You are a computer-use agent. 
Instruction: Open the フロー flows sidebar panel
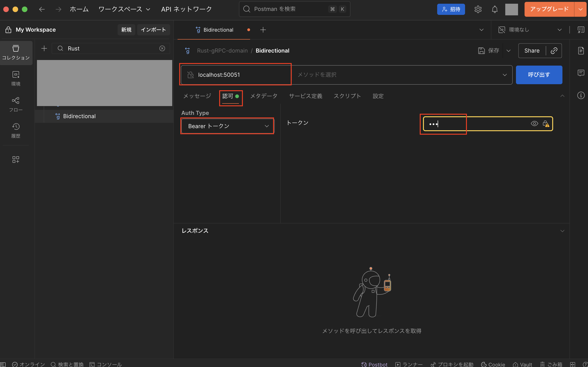coord(16,105)
